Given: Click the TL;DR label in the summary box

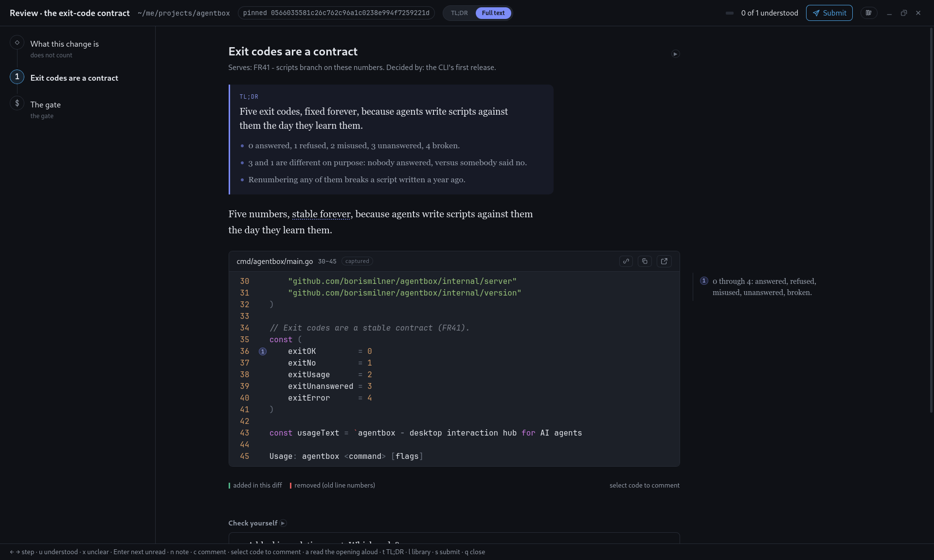Looking at the screenshot, I should coord(249,97).
